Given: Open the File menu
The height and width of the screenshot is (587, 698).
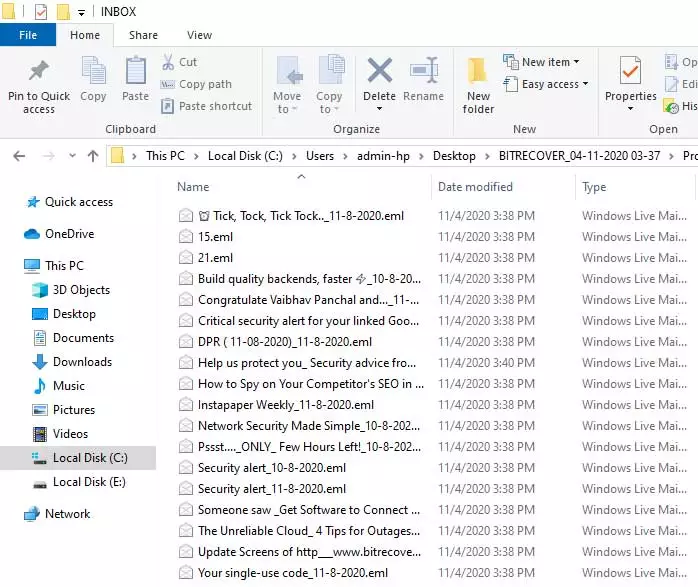Looking at the screenshot, I should pyautogui.click(x=28, y=35).
